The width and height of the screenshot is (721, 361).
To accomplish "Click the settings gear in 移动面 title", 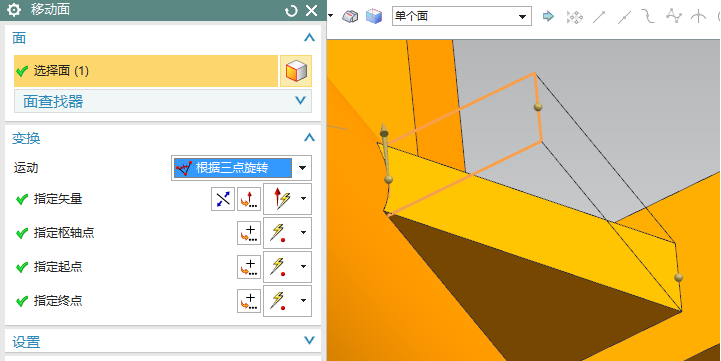I will pyautogui.click(x=14, y=10).
